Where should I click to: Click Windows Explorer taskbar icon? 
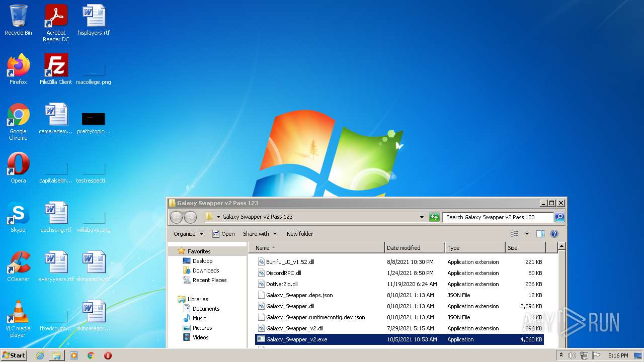57,355
